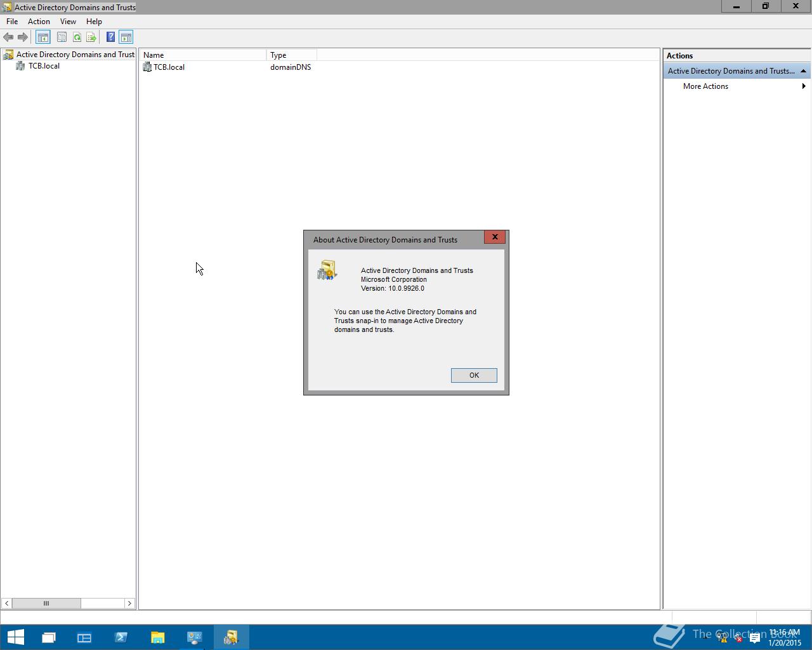812x650 pixels.
Task: Toggle Show/Hide Console Tree toolbar icon
Action: pos(43,37)
